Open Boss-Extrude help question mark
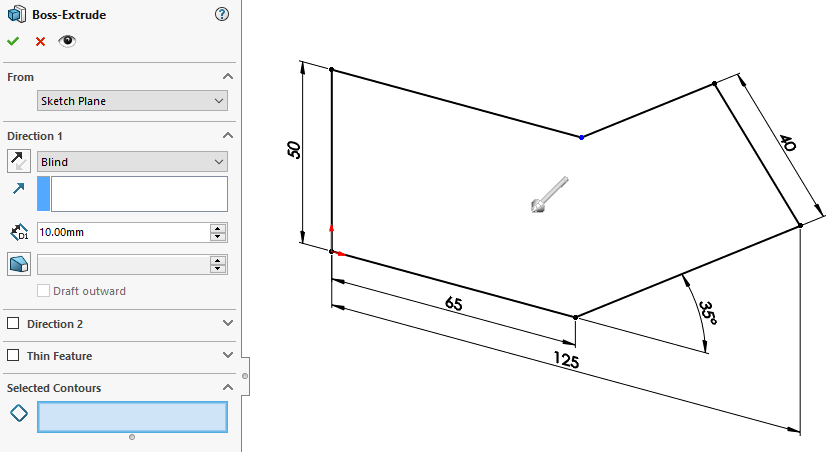The height and width of the screenshot is (452, 833). point(222,14)
